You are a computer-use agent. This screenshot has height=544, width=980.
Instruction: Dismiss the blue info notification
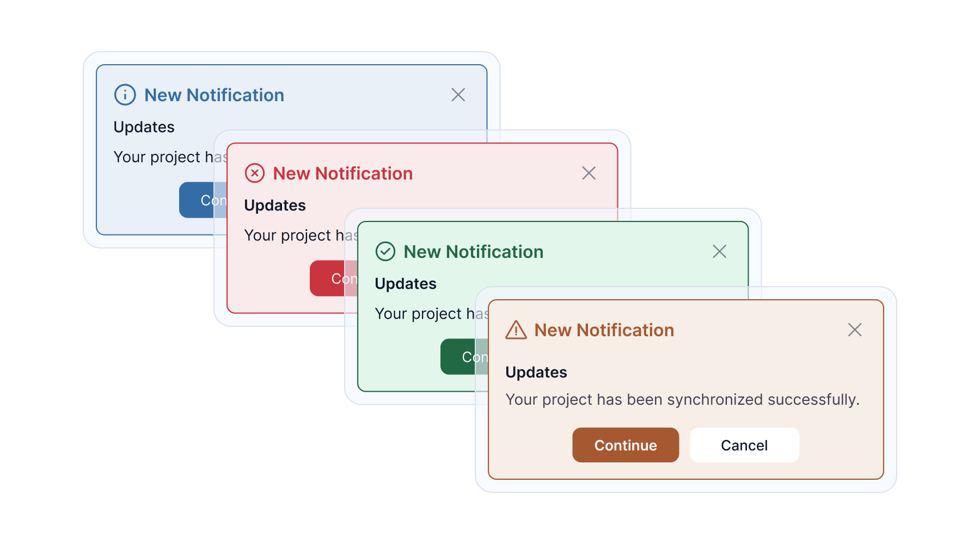pyautogui.click(x=458, y=95)
